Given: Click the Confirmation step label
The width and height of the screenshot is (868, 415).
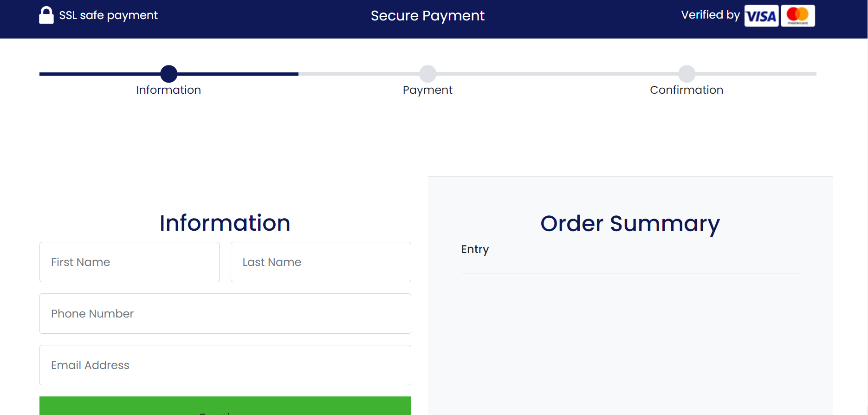Looking at the screenshot, I should [687, 90].
